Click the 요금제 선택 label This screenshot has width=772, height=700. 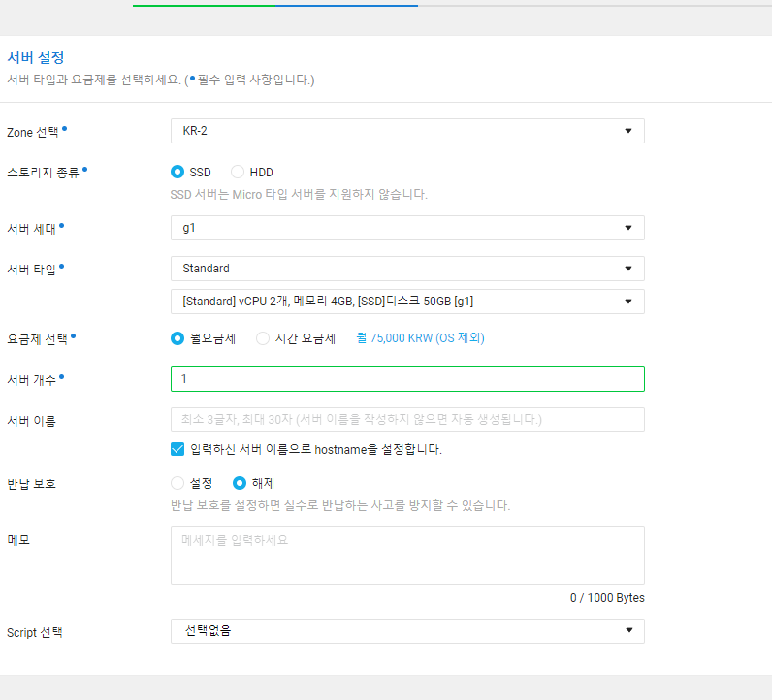(x=37, y=339)
